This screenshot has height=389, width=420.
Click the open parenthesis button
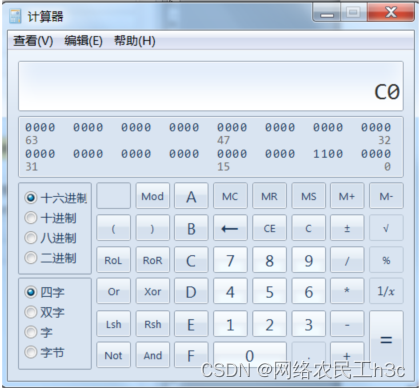(113, 228)
